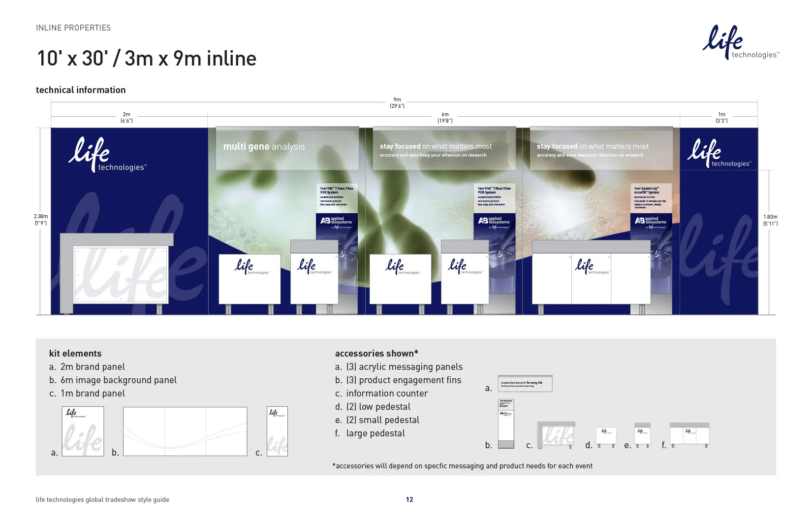Click the 'technical information' heading
This screenshot has height=526, width=812.
pos(81,90)
